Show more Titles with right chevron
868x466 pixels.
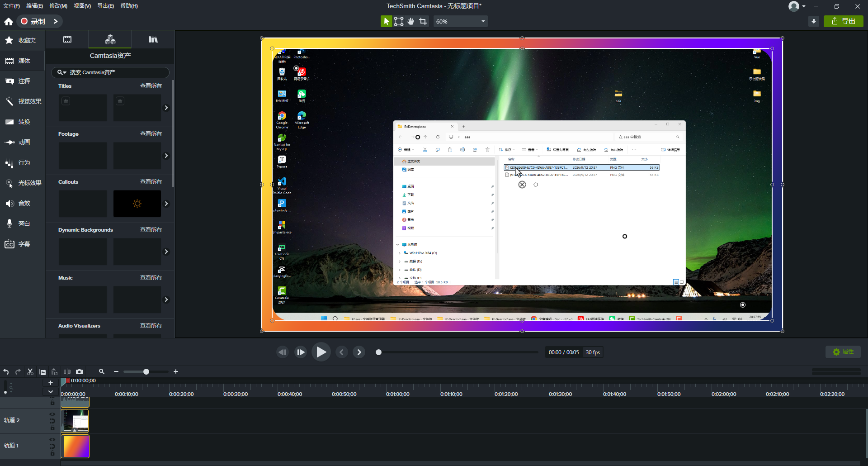click(166, 108)
